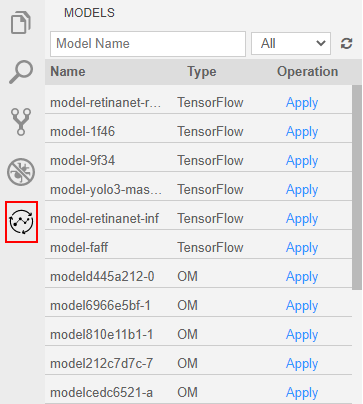Screen dimensions: 363x404
Task: Apply the model-1f46 model
Action: [302, 132]
